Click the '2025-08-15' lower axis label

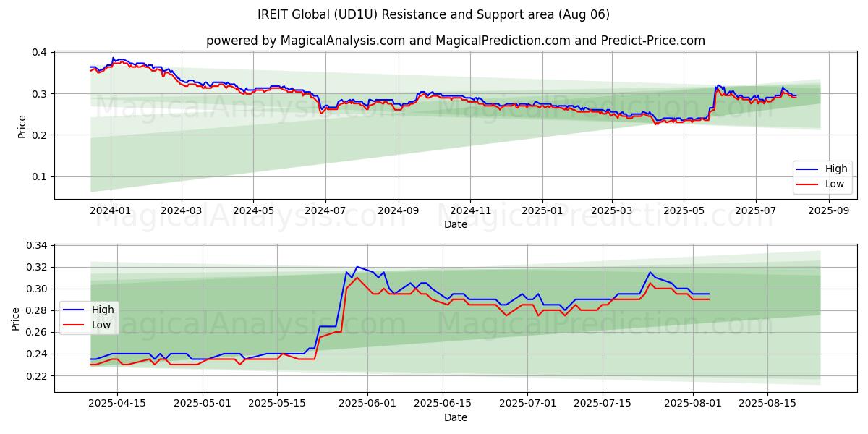(x=767, y=404)
